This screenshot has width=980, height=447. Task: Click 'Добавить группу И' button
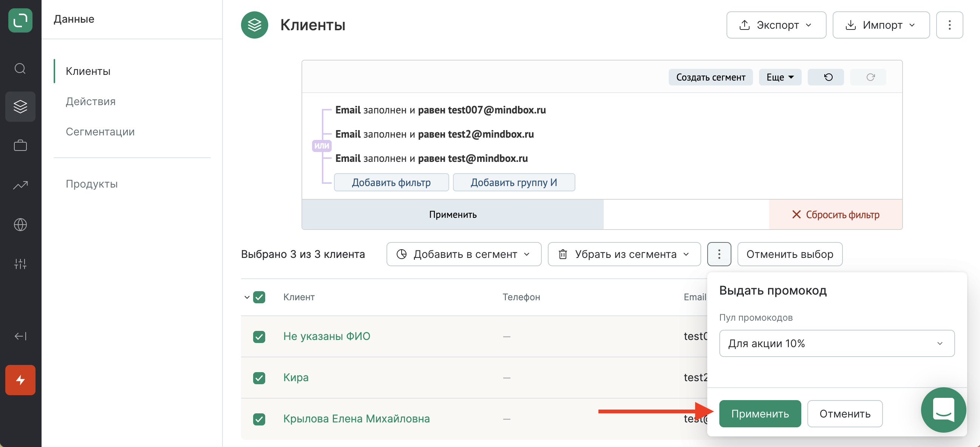pos(513,182)
